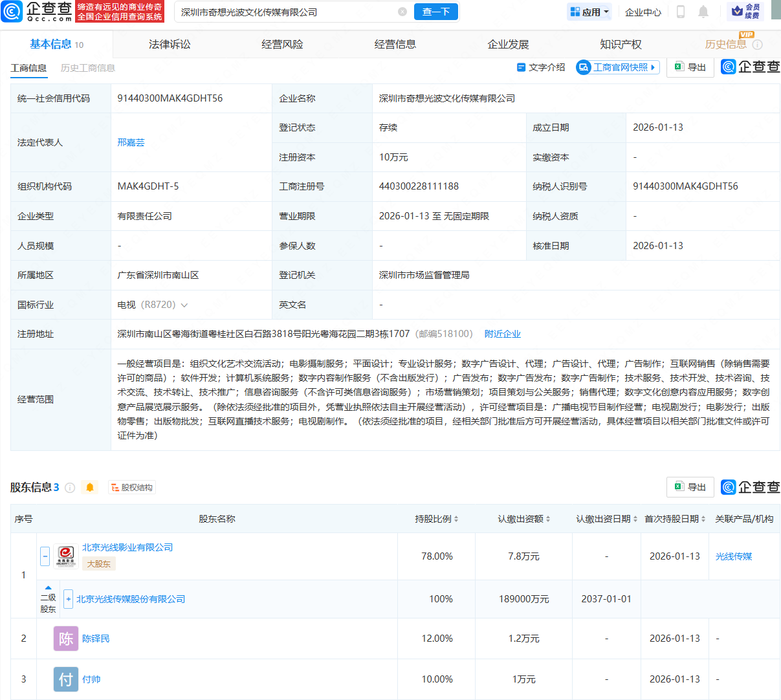Open the 应用 apps dropdown menu
The image size is (781, 700).
point(589,12)
